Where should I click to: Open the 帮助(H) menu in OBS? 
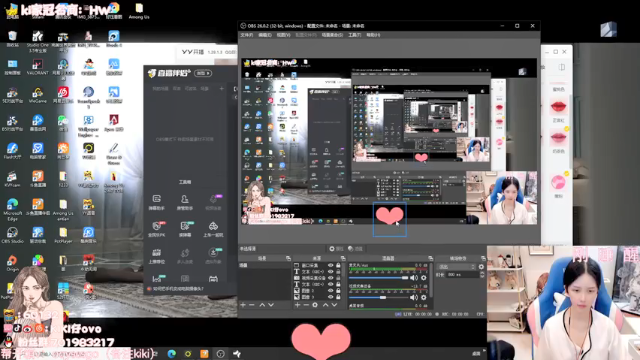coord(373,35)
